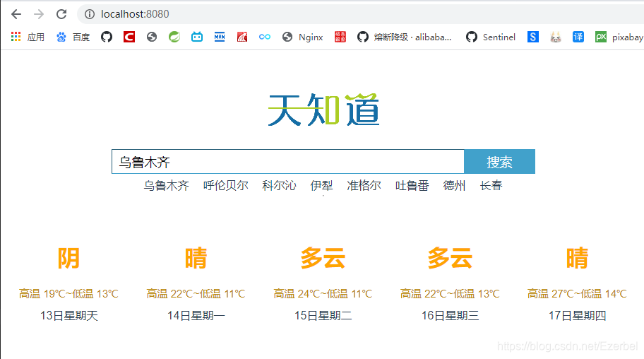Click the 多云 heading above 15日星期二

tap(323, 258)
